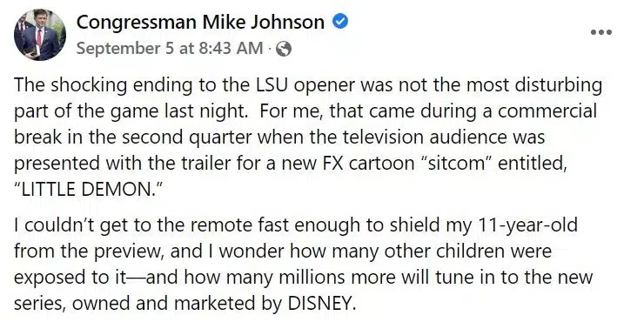Click the word "remote" in second paragraph

click(x=222, y=225)
